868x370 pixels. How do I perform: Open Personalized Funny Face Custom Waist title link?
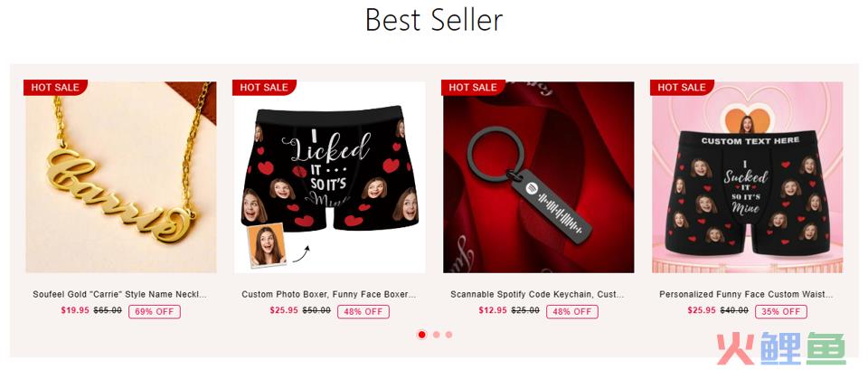point(746,295)
